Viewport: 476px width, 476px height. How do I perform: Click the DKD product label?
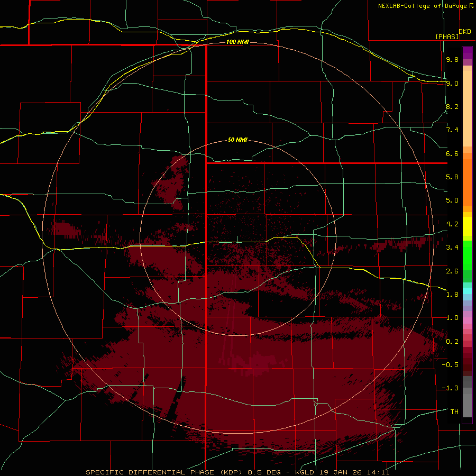point(465,31)
